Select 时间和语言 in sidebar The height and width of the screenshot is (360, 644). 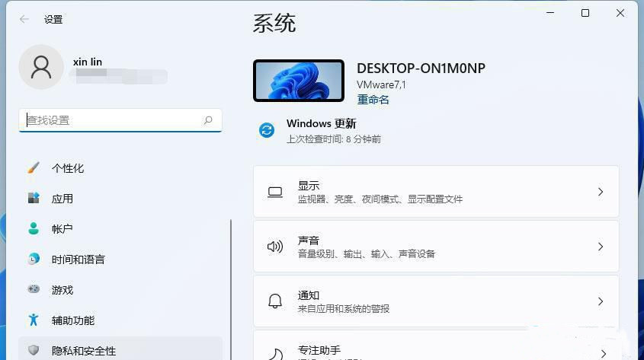coord(120,259)
